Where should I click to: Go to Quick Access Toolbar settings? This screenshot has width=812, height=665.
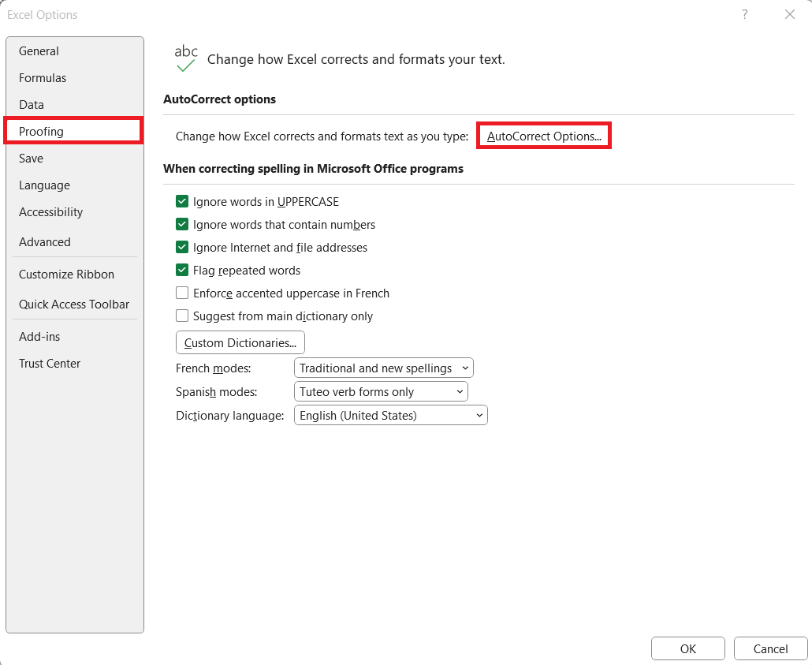[x=75, y=304]
